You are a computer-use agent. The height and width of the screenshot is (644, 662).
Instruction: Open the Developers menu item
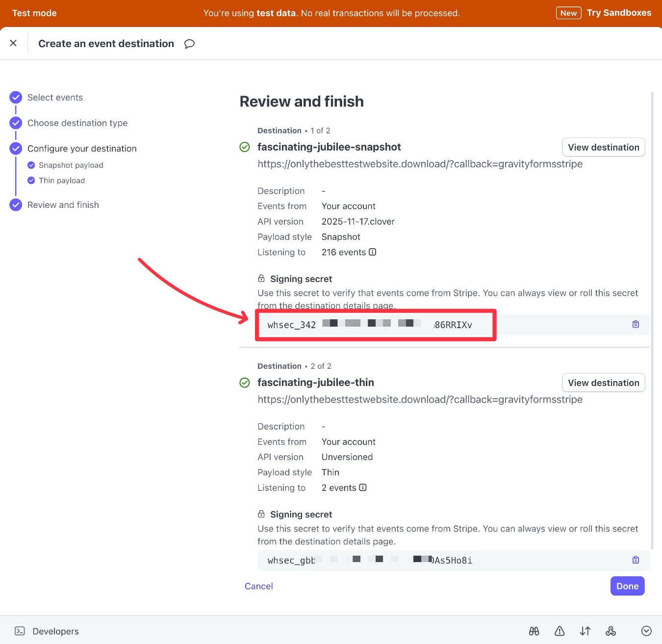[x=55, y=631]
